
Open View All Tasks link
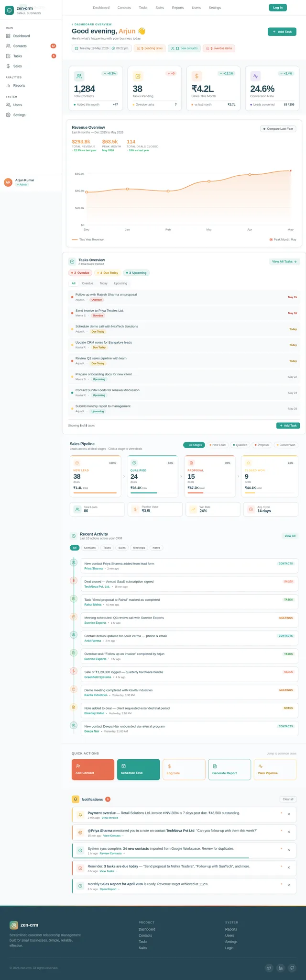(x=285, y=262)
